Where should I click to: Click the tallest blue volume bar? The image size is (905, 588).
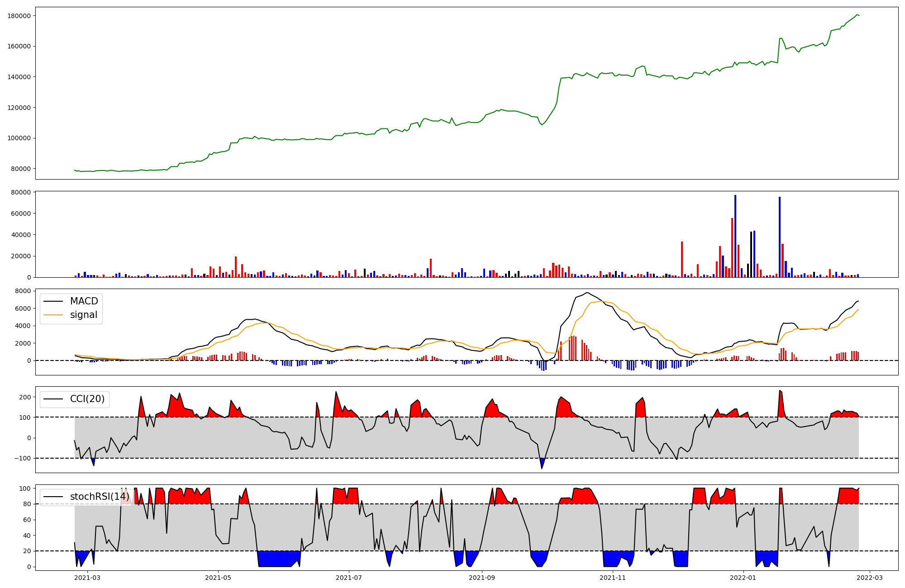pos(735,235)
